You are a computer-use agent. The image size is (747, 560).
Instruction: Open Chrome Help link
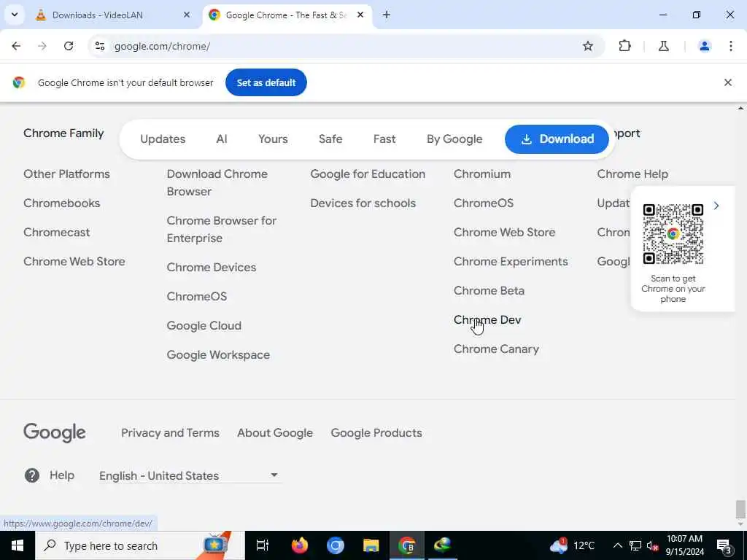[632, 174]
